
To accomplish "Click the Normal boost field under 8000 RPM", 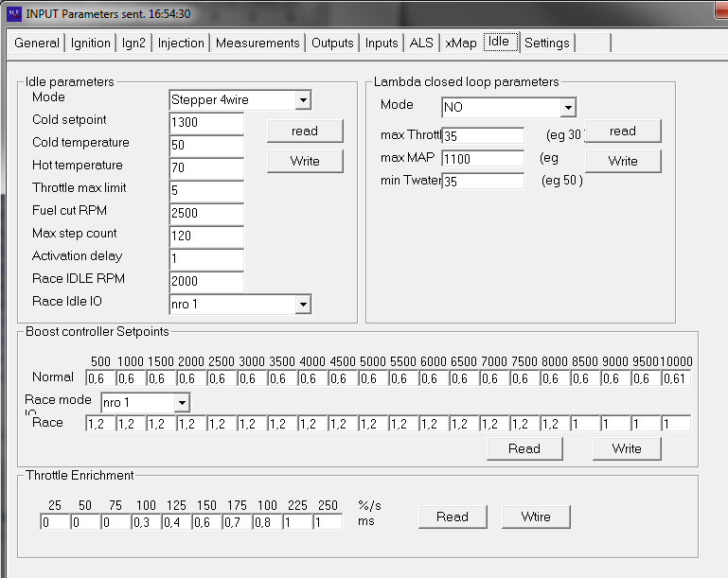I will [x=555, y=378].
